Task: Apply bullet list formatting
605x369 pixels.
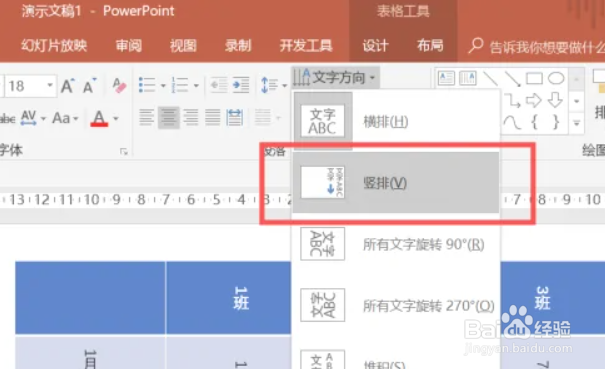Action: click(147, 85)
